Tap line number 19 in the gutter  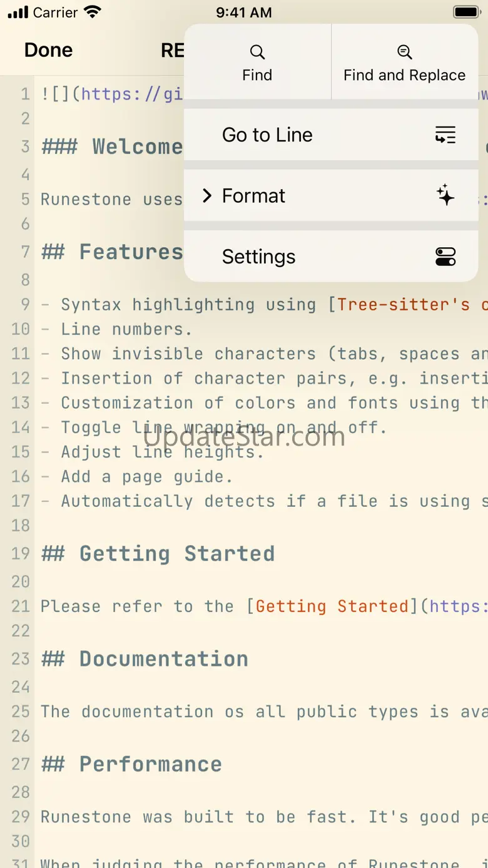(21, 554)
